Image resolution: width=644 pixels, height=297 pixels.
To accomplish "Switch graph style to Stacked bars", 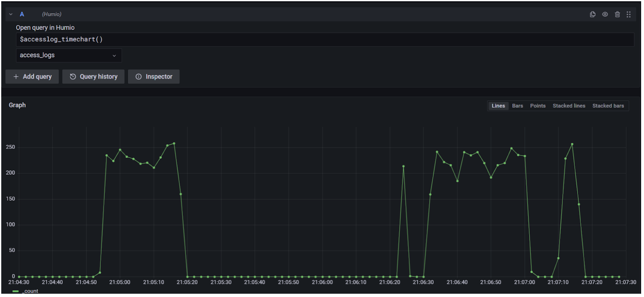I will click(608, 106).
